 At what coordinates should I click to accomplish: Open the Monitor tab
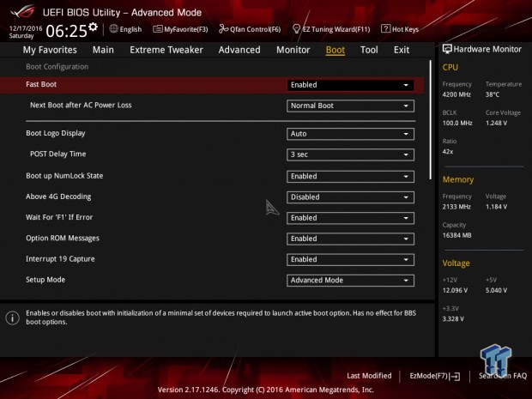point(293,50)
